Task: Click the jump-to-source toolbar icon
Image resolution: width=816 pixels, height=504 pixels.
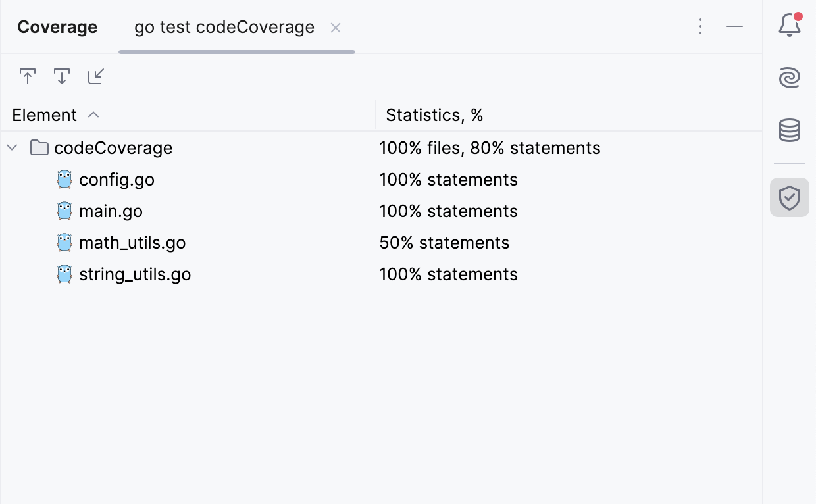Action: point(95,76)
